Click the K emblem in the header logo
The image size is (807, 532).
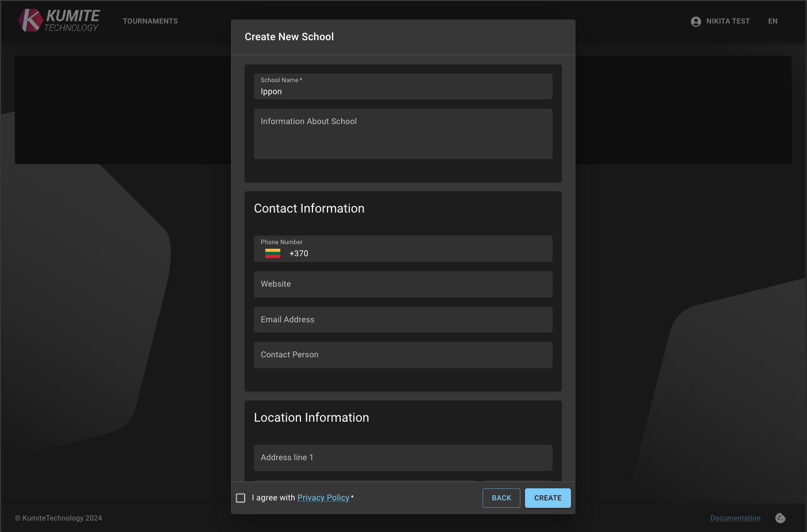tap(31, 20)
